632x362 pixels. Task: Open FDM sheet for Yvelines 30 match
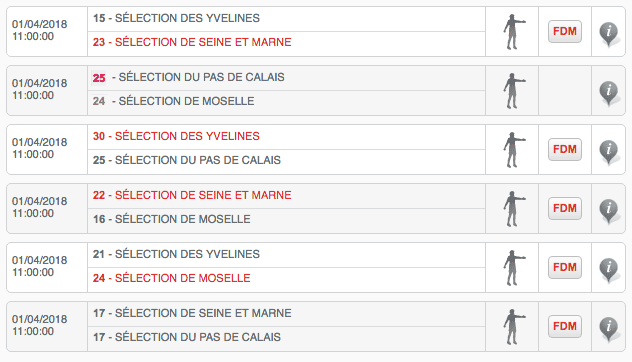tap(565, 150)
